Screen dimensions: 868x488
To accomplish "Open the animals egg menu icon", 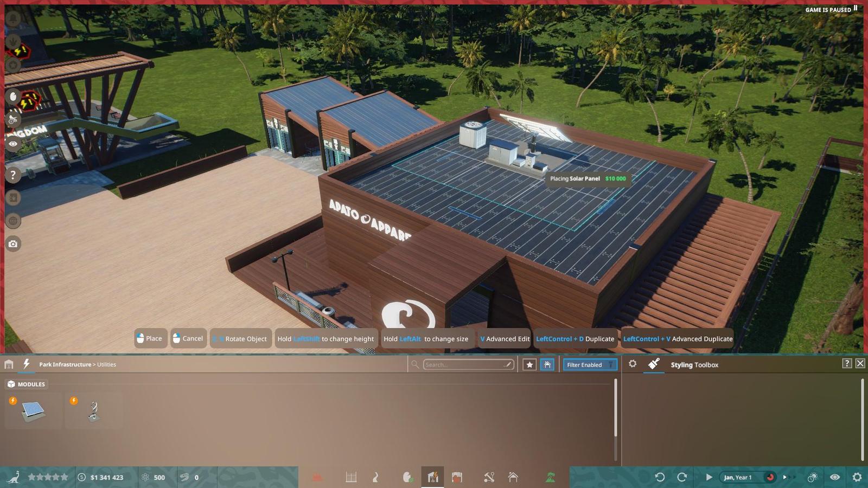I will (407, 477).
